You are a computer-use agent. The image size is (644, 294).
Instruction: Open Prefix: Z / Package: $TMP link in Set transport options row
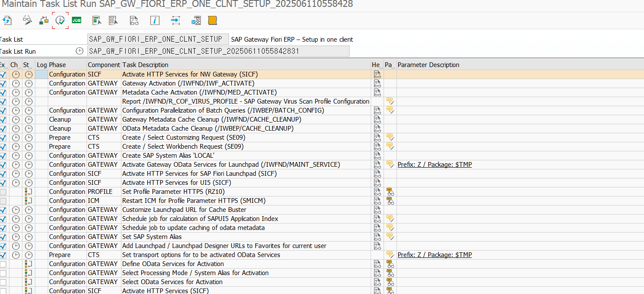435,255
